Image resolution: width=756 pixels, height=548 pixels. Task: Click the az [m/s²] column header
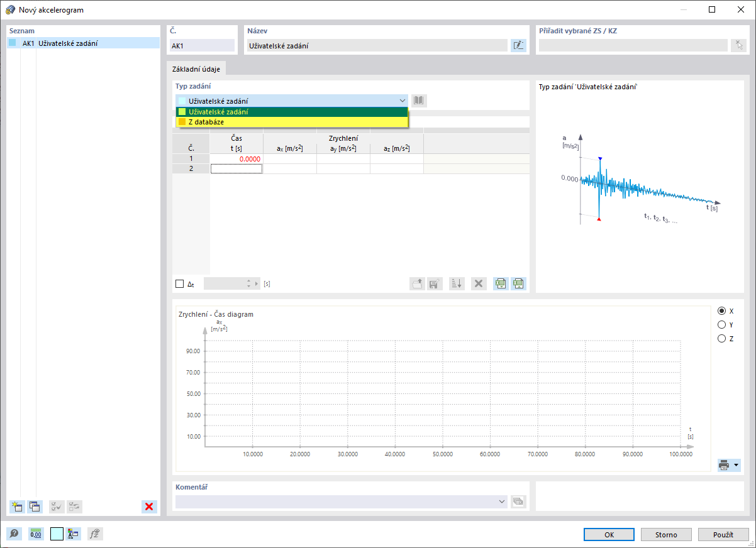point(397,148)
